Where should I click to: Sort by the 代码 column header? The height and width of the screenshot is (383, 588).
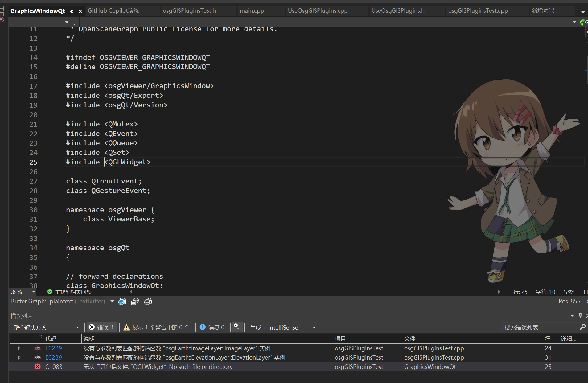tap(62, 339)
